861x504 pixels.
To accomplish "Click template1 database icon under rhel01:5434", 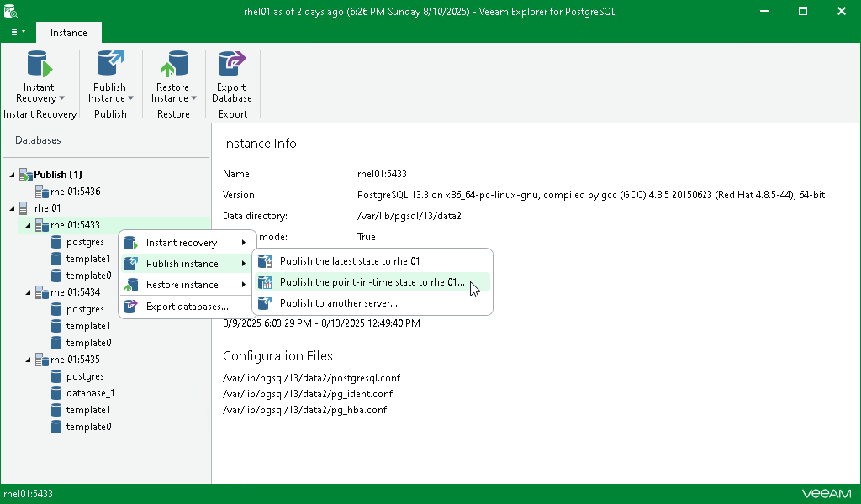I will point(56,326).
